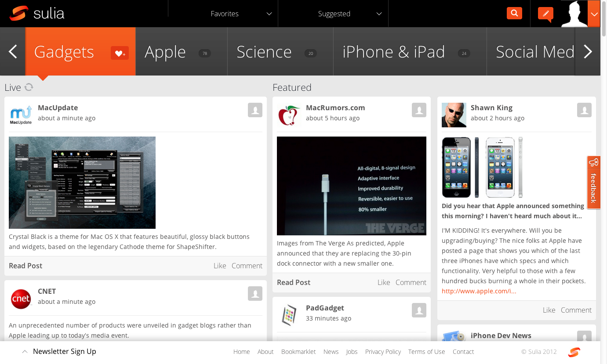Open the apple.com link in Shawn King post
This screenshot has height=364, width=607.
pyautogui.click(x=479, y=291)
